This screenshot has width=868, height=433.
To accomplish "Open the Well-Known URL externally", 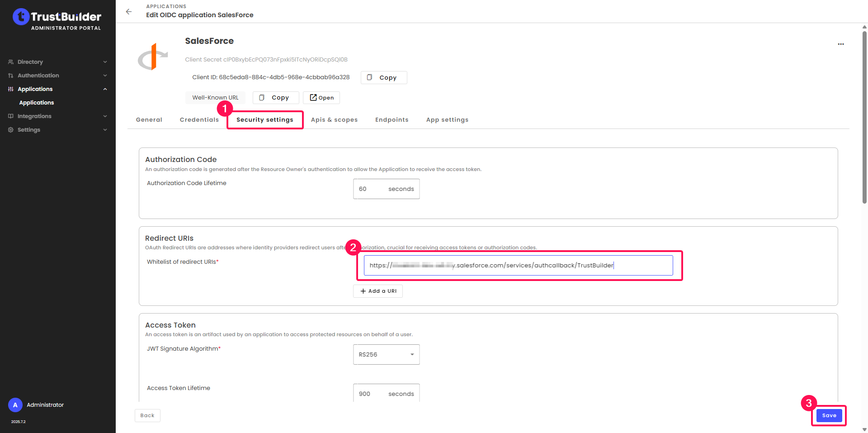I will 321,98.
